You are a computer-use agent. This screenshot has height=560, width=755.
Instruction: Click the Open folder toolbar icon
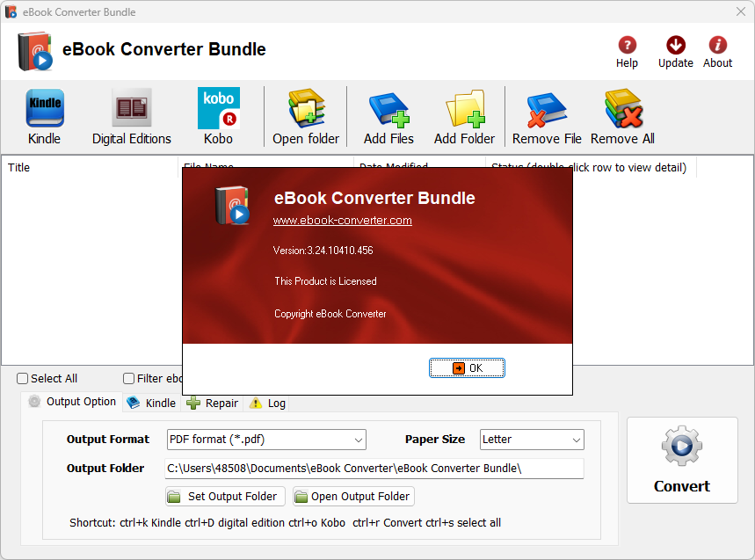coord(306,117)
